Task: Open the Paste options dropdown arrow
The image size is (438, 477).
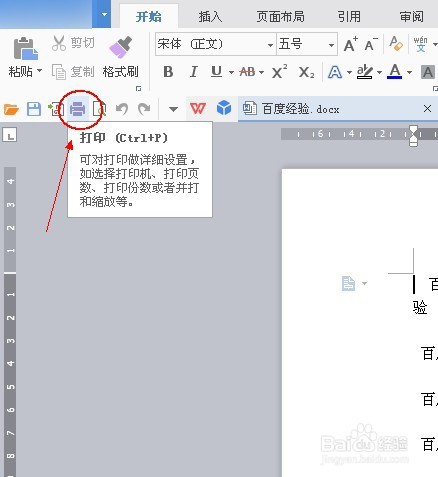Action: tap(39, 71)
